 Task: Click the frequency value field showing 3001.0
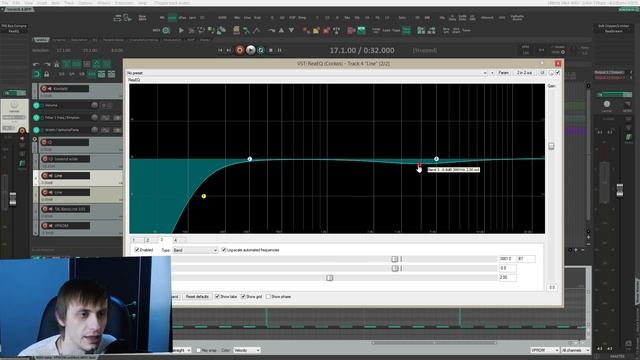(508, 259)
